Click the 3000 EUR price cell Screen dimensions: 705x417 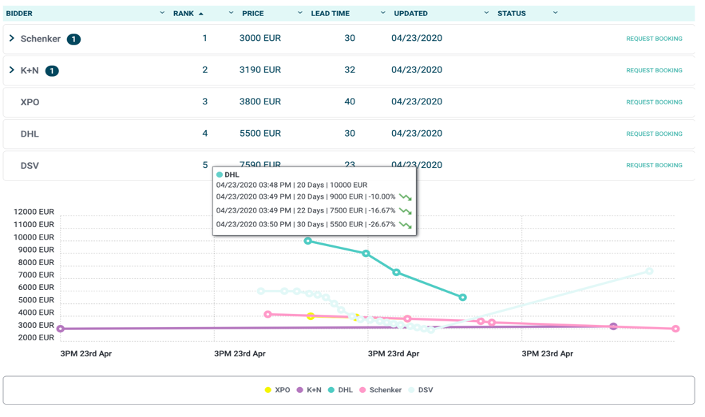tap(260, 38)
